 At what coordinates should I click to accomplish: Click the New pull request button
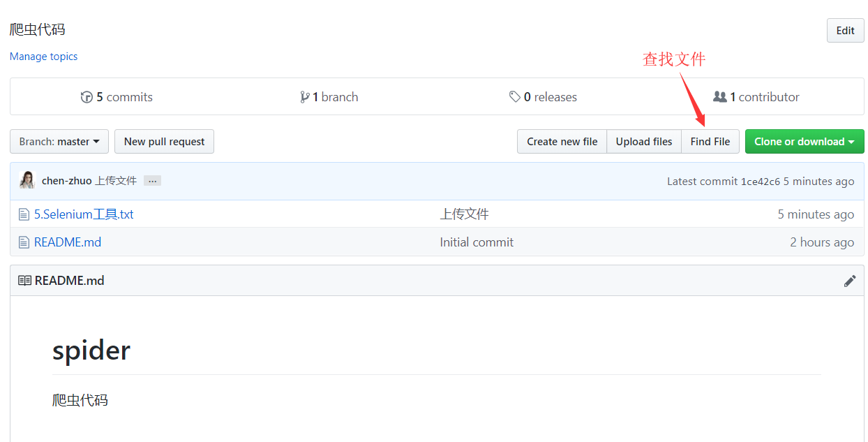click(164, 142)
